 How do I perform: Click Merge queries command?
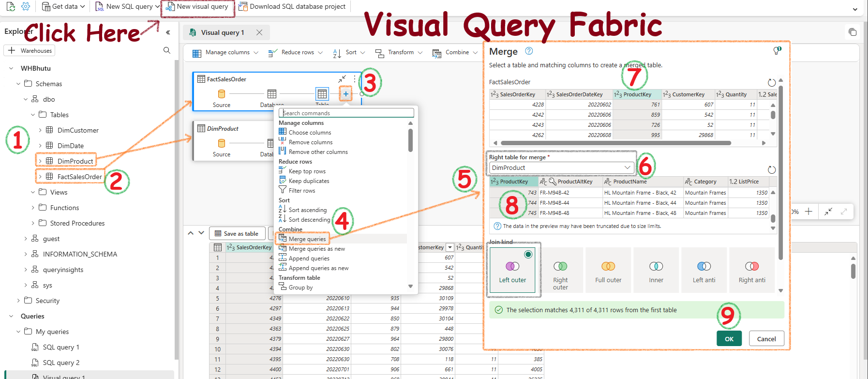coord(307,239)
